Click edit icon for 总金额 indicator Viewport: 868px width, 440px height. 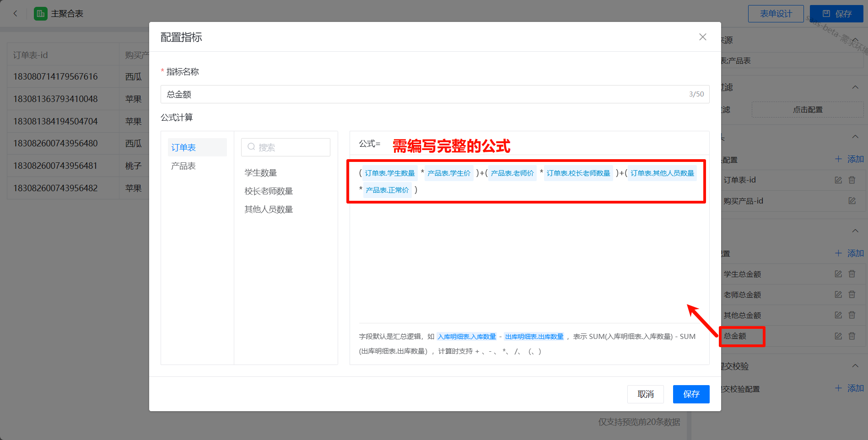[x=838, y=336]
